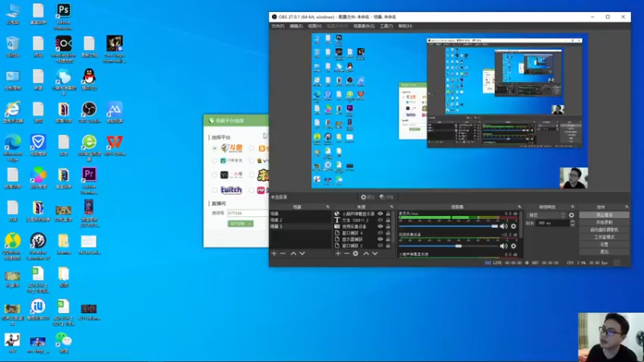Add a source with the plus icon
Image resolution: width=644 pixels, height=362 pixels.
pyautogui.click(x=337, y=253)
